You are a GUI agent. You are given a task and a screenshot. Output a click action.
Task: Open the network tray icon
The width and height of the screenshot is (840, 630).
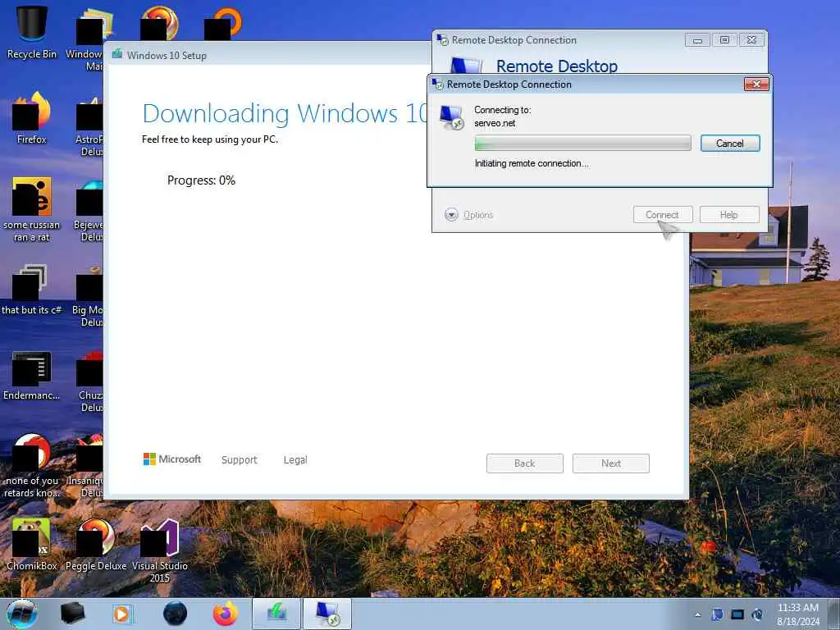(x=737, y=614)
